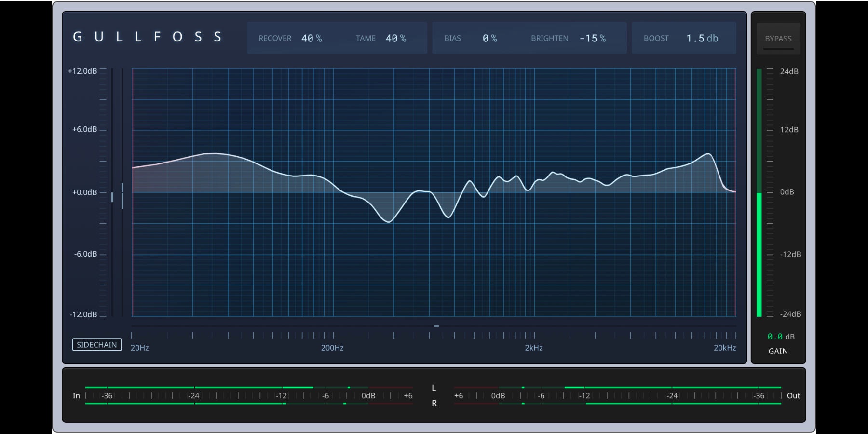Click the EQ curve peak near 20kHz
The height and width of the screenshot is (434, 868).
(708, 154)
